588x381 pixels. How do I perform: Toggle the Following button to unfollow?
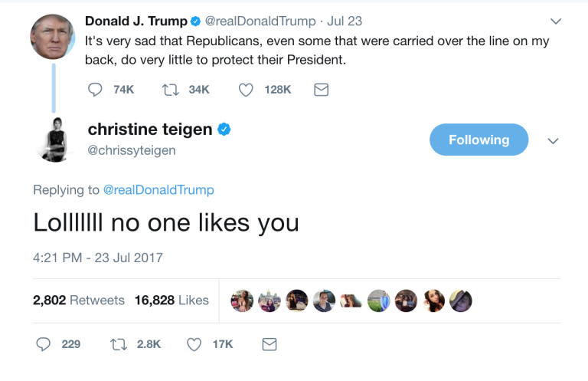(x=479, y=140)
